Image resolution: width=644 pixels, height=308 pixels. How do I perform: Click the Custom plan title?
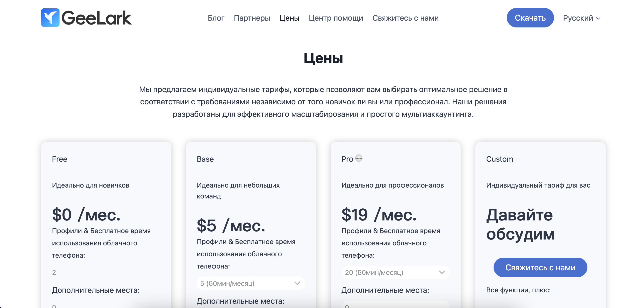[x=499, y=159]
